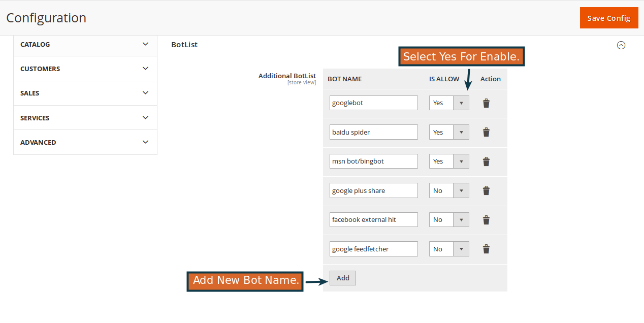The width and height of the screenshot is (644, 323).
Task: Edit the facebook external hit name field
Action: coord(374,220)
